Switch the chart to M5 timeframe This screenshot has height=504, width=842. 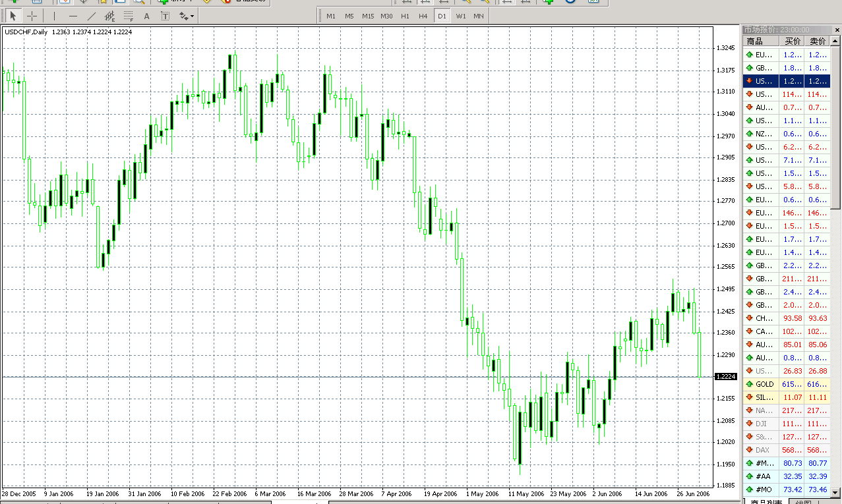(349, 16)
